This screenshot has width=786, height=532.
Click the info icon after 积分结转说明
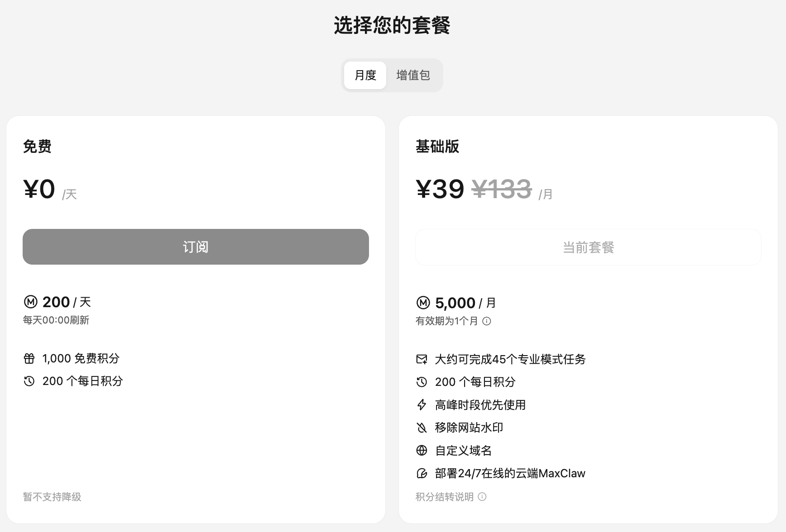point(483,497)
